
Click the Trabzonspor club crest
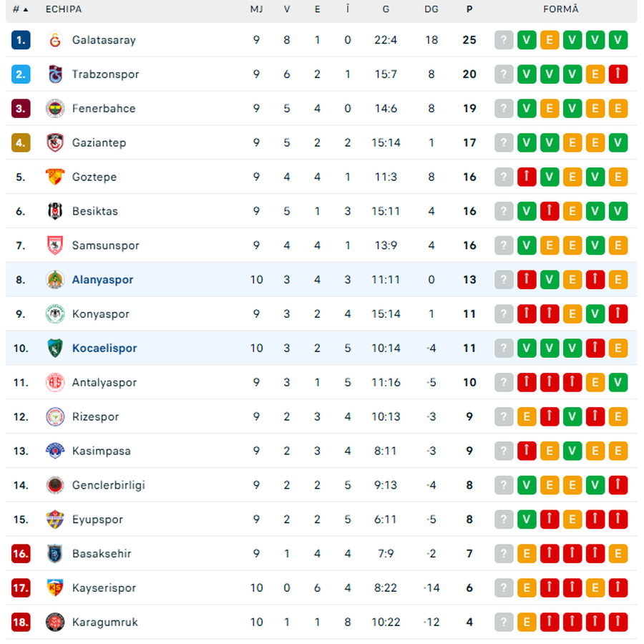coord(55,74)
